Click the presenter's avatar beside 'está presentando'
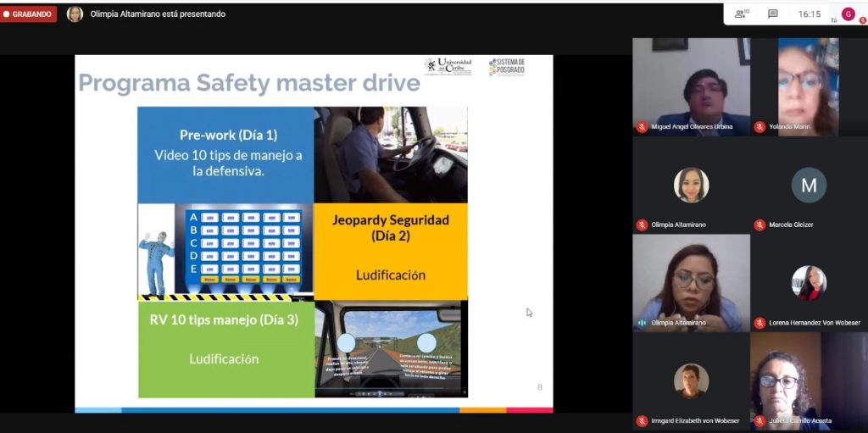Image resolution: width=868 pixels, height=433 pixels. pos(75,14)
